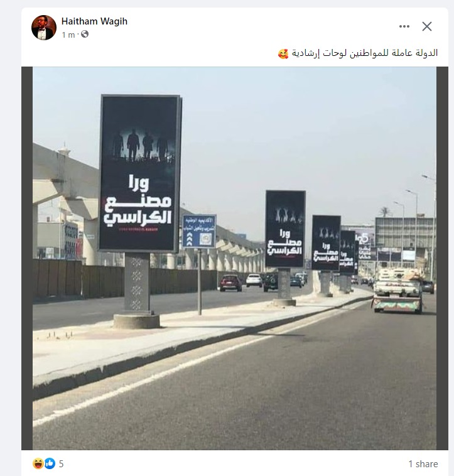Screen dimensions: 454x476
Task: Click the globe public-privacy icon
Action: click(85, 35)
